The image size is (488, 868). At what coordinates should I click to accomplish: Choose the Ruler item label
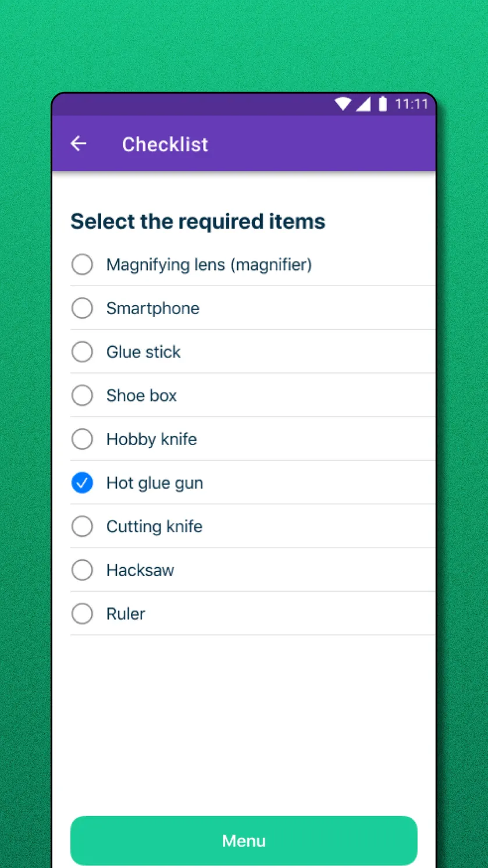pos(126,614)
